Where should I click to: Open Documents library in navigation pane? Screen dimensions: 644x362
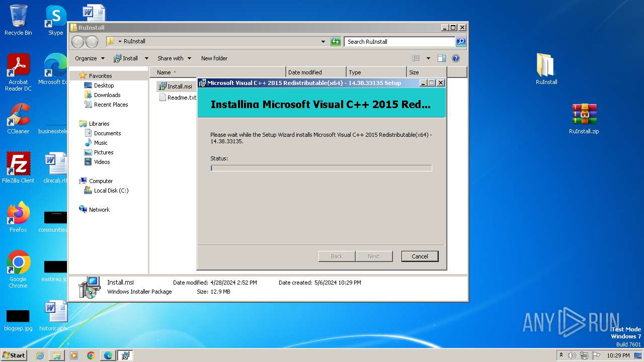coord(107,133)
